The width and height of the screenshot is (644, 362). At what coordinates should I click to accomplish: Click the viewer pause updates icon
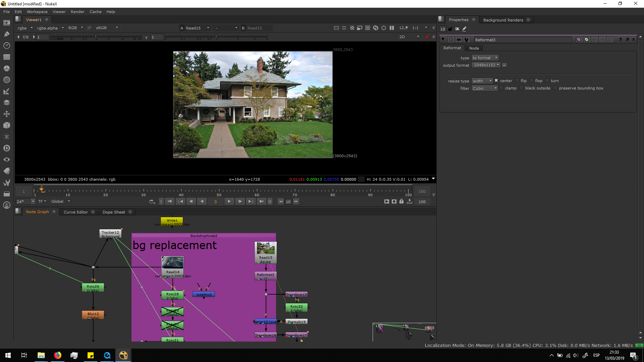click(x=391, y=28)
